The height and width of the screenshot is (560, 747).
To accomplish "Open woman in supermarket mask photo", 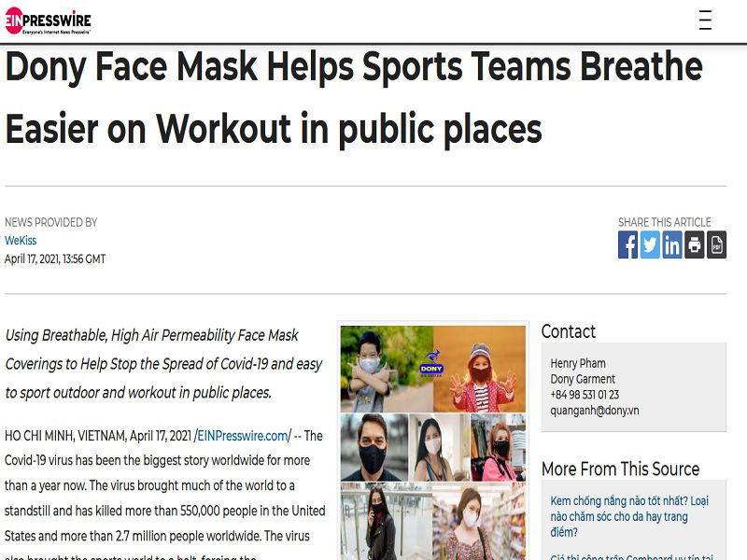I will 479,522.
